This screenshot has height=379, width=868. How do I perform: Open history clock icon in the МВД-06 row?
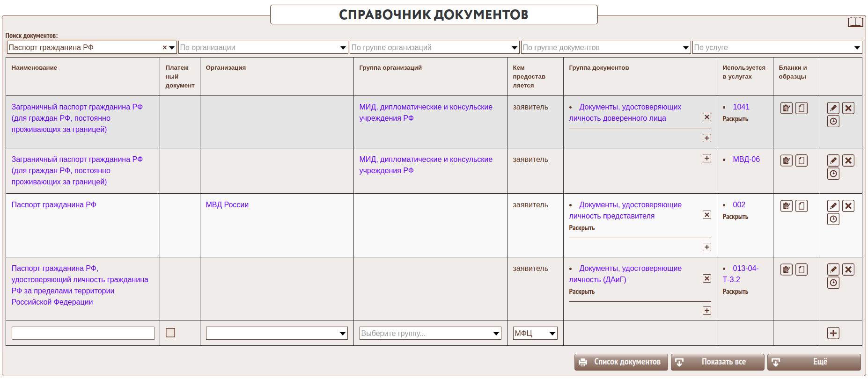pyautogui.click(x=833, y=174)
